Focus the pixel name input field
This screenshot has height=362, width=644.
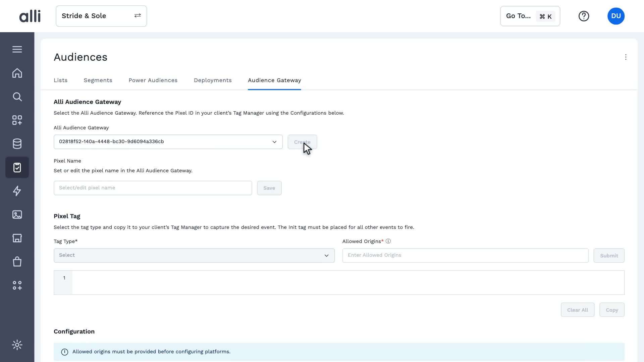153,188
